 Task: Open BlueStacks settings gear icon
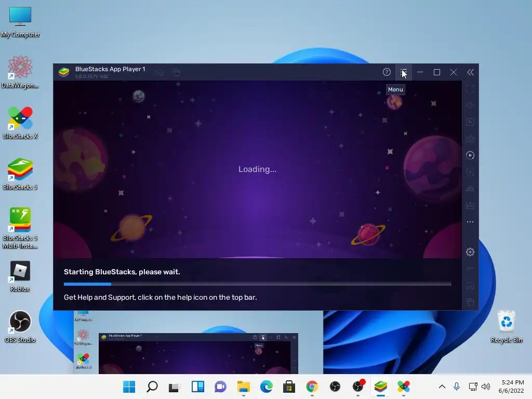(470, 252)
